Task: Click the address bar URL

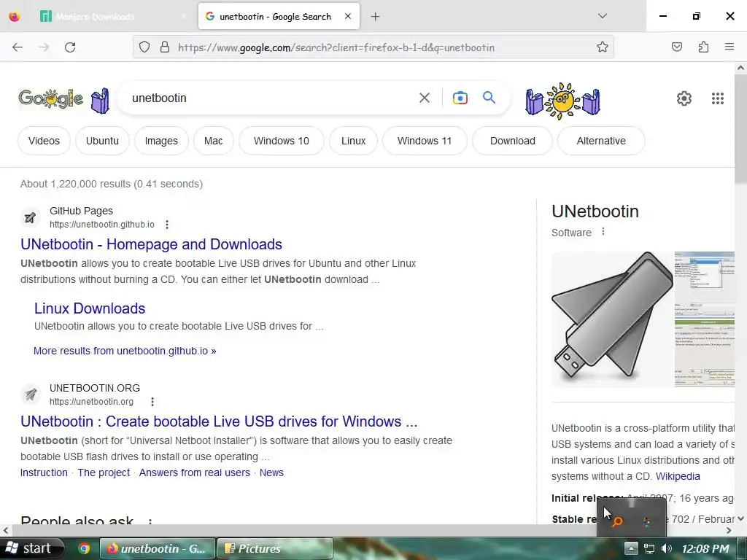Action: [x=336, y=47]
